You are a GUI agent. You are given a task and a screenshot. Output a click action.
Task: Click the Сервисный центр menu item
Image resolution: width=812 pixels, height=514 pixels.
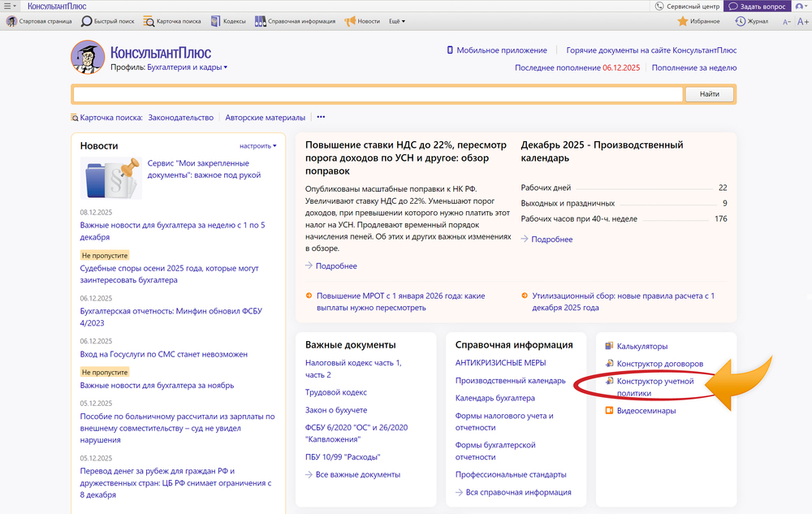point(687,6)
